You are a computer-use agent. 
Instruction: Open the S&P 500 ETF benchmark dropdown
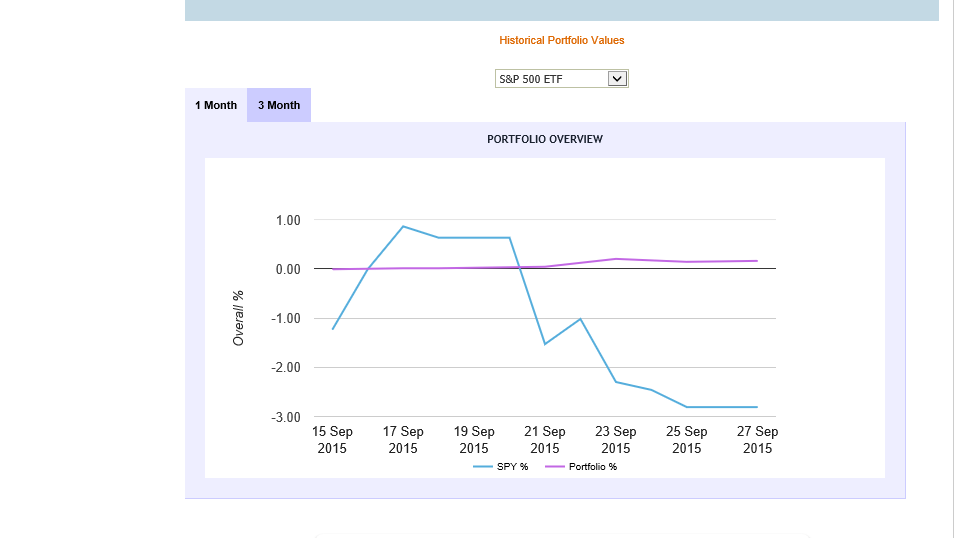point(561,78)
